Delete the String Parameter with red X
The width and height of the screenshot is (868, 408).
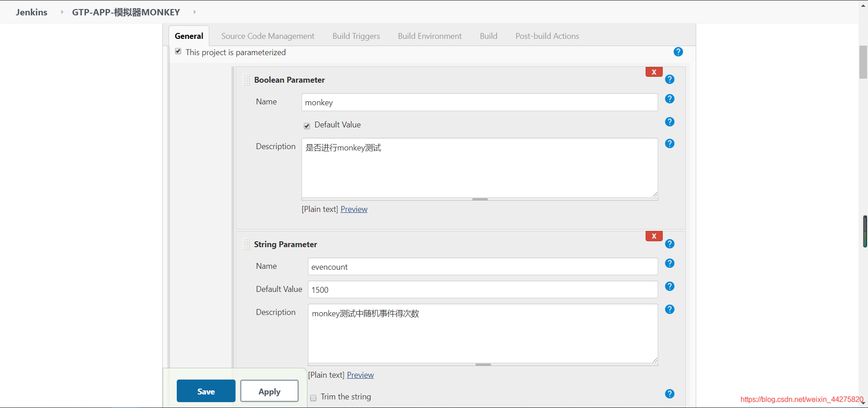pos(654,236)
